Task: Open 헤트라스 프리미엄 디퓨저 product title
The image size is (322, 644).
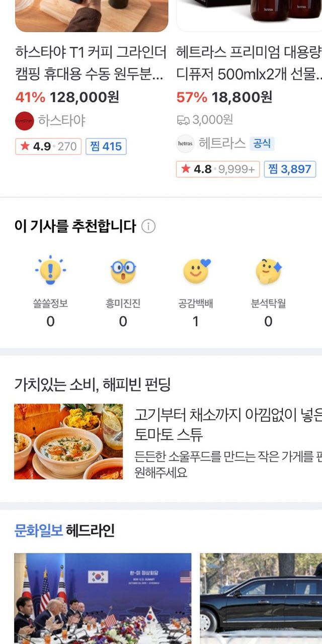Action: (x=249, y=63)
